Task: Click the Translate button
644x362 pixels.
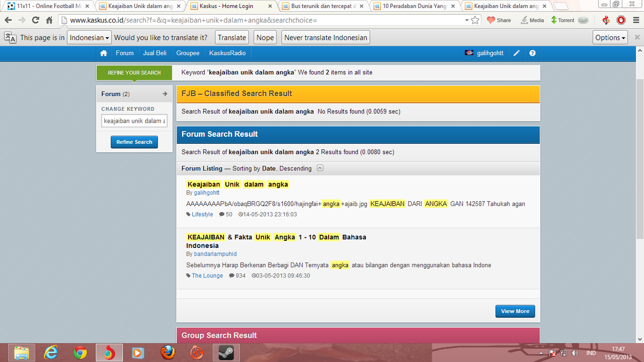Action: coord(232,38)
